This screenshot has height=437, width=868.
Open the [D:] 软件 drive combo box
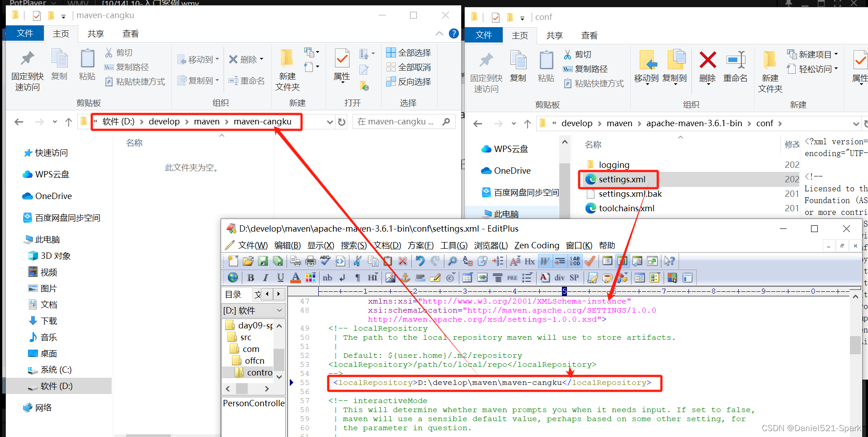253,310
